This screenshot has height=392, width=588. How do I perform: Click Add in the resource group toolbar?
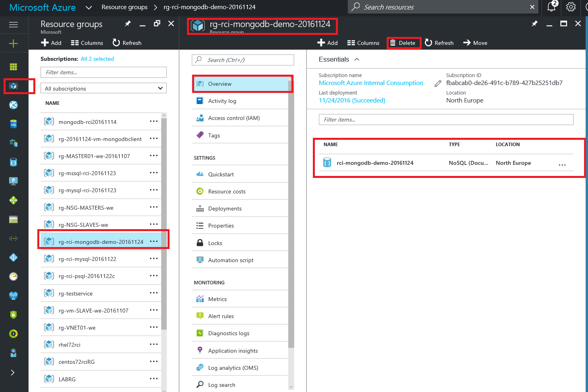[x=328, y=43]
